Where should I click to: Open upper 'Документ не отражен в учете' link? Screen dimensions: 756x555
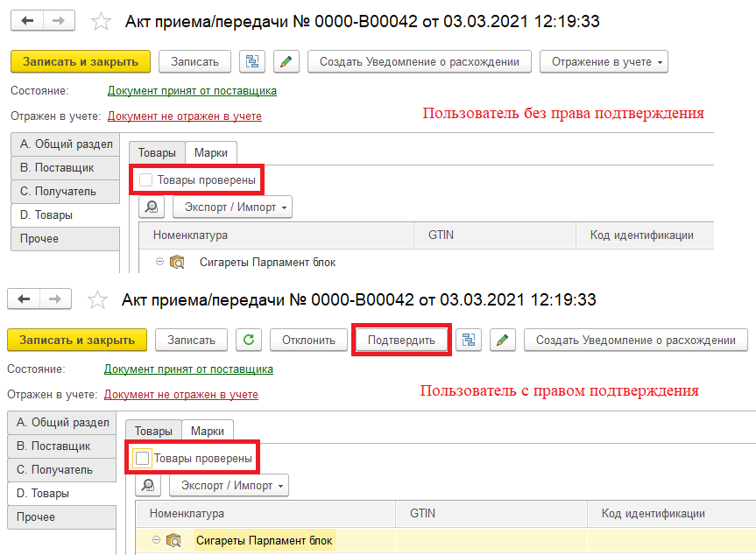tap(185, 116)
